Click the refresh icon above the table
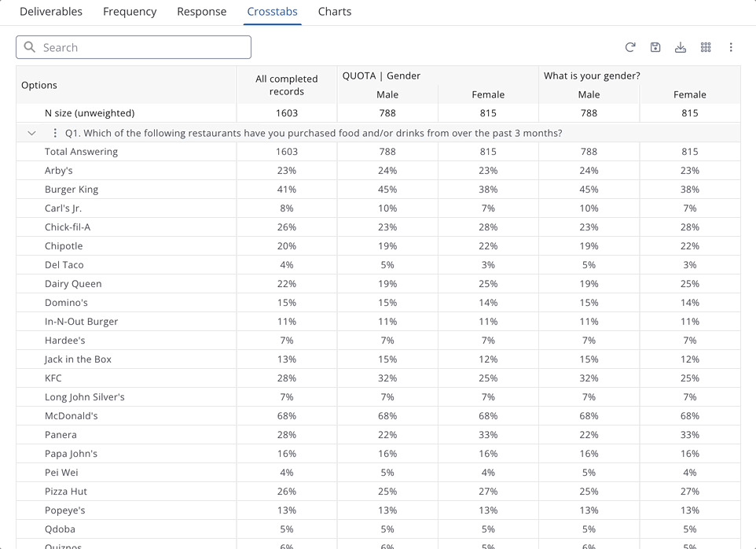Image resolution: width=756 pixels, height=549 pixels. (x=630, y=47)
